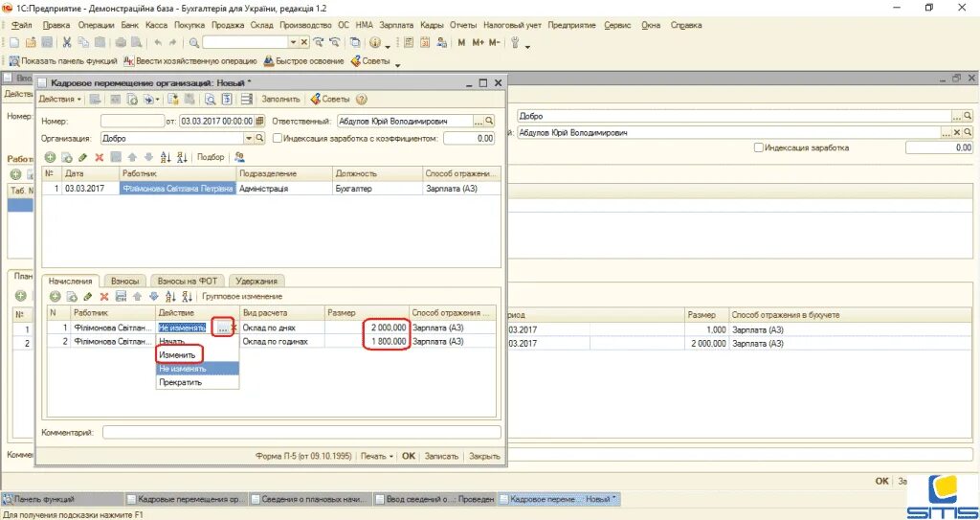Open calendar picker next to document date
The image size is (980, 520).
(x=260, y=121)
